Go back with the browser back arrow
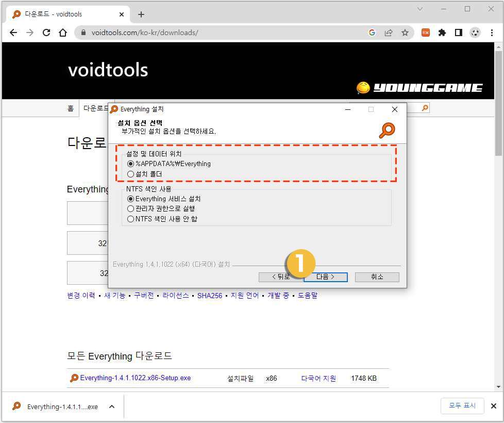This screenshot has width=504, height=423. (13, 32)
